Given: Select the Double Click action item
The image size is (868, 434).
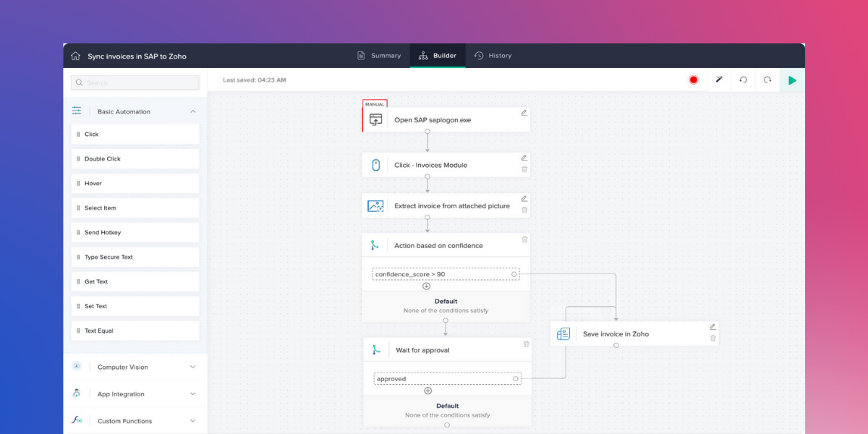Looking at the screenshot, I should [x=135, y=159].
